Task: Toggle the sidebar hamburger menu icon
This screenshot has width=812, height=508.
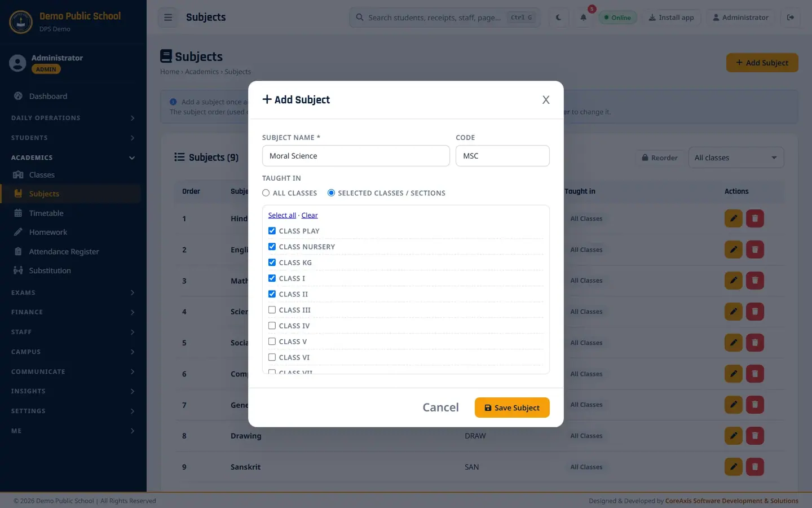Action: click(x=168, y=17)
